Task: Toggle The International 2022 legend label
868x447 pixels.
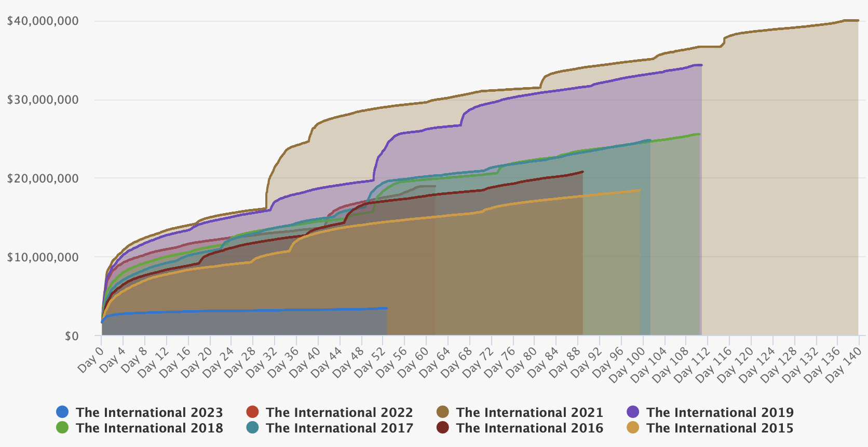Action: tap(340, 412)
